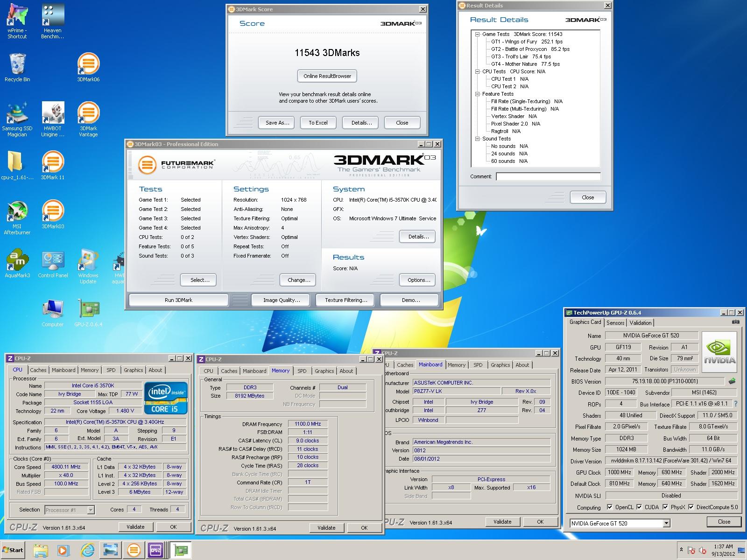Viewport: 747px width, 560px height.
Task: Open Windows Update desktop icon
Action: (88, 266)
